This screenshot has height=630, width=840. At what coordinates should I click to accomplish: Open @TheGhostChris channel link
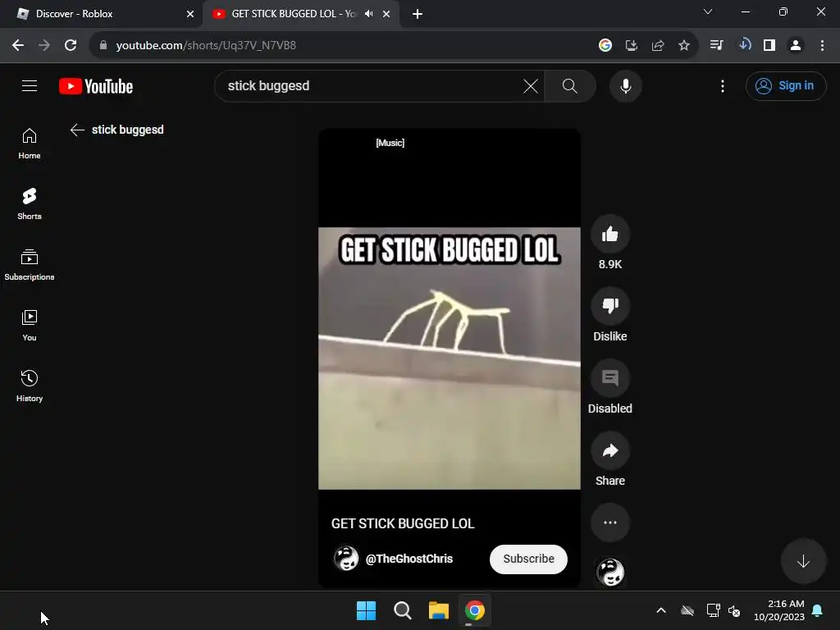click(x=409, y=559)
